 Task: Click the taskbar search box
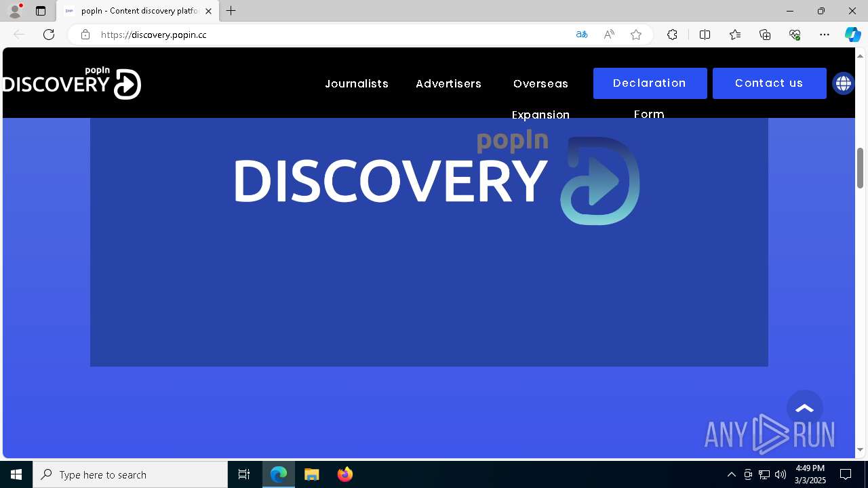coord(130,474)
